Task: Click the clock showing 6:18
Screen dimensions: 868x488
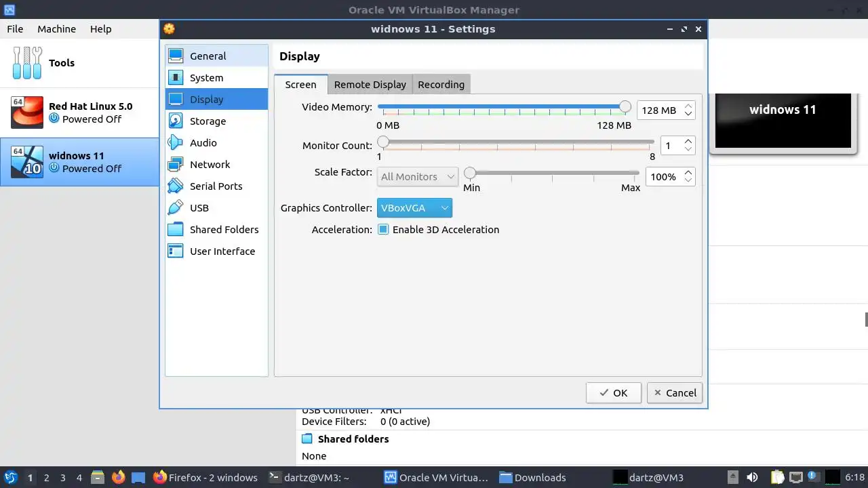Action: (x=855, y=478)
